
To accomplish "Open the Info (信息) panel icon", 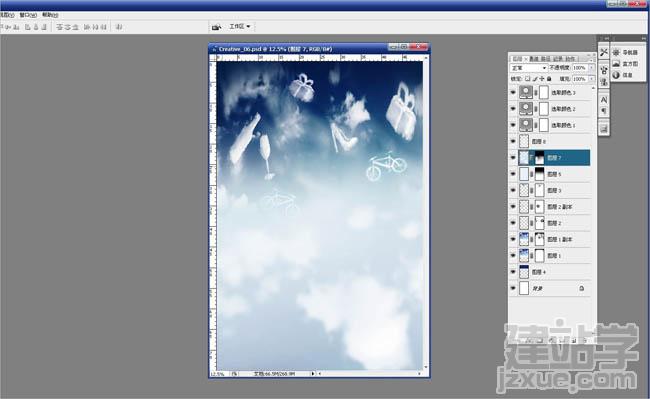I will [x=616, y=75].
